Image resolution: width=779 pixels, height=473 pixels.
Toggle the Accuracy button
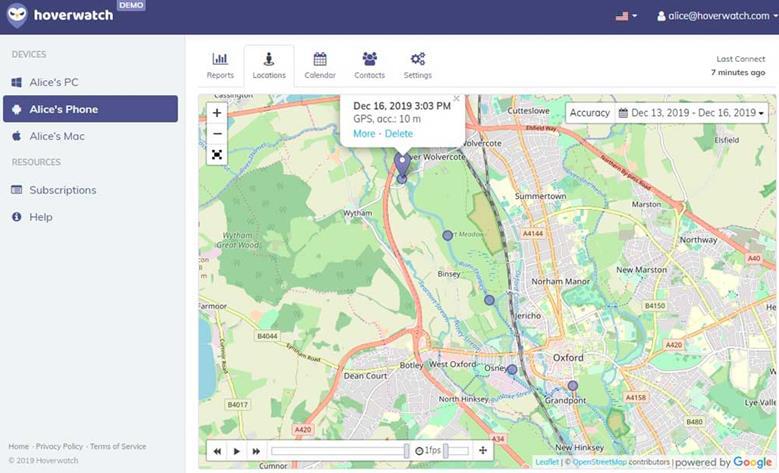tap(589, 113)
